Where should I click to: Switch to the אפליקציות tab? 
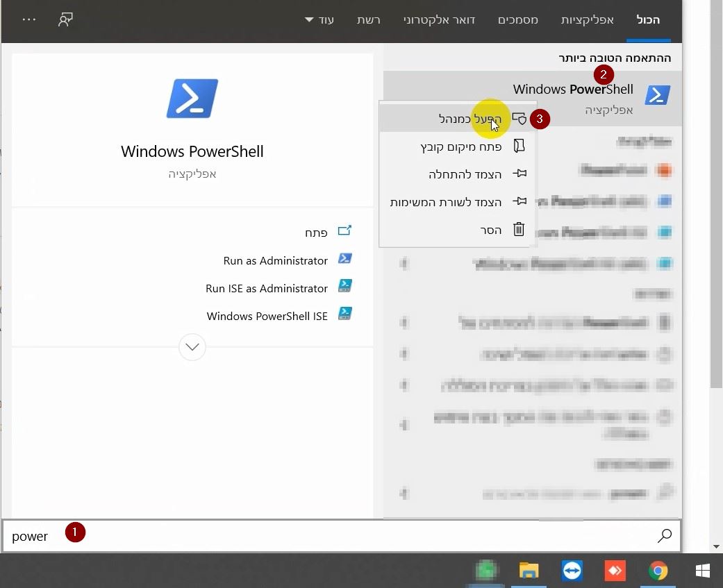[587, 20]
